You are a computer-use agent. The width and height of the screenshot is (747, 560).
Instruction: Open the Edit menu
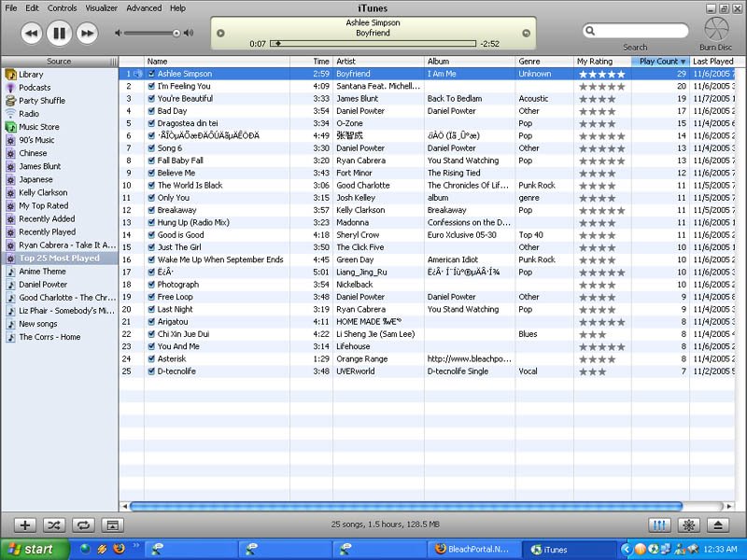tap(32, 8)
